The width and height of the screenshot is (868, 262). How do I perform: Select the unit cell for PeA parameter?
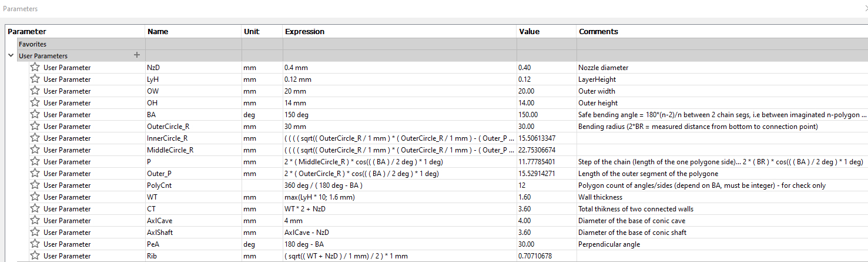coord(249,244)
